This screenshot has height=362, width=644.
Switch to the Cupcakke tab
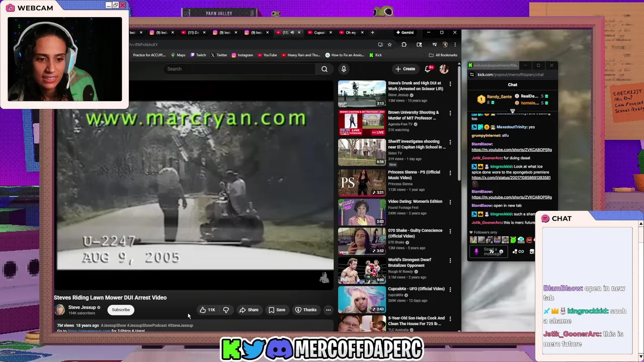coord(320,33)
